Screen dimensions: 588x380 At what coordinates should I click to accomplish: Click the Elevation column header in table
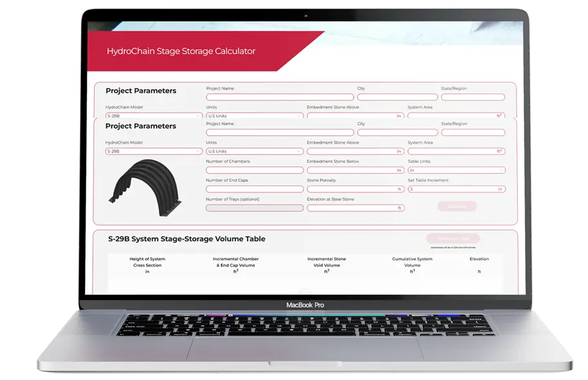(x=479, y=260)
